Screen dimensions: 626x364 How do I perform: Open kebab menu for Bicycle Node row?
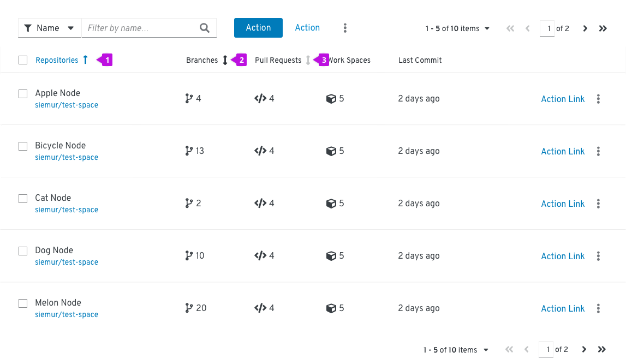click(x=598, y=151)
